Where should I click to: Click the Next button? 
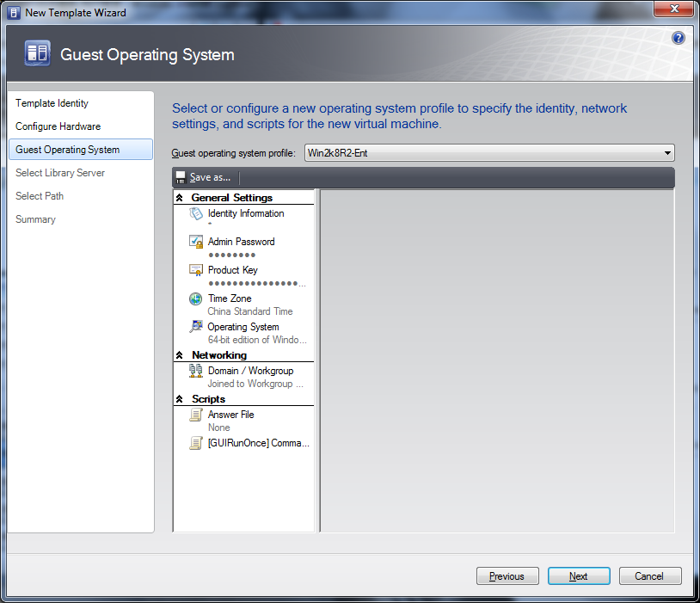[579, 576]
